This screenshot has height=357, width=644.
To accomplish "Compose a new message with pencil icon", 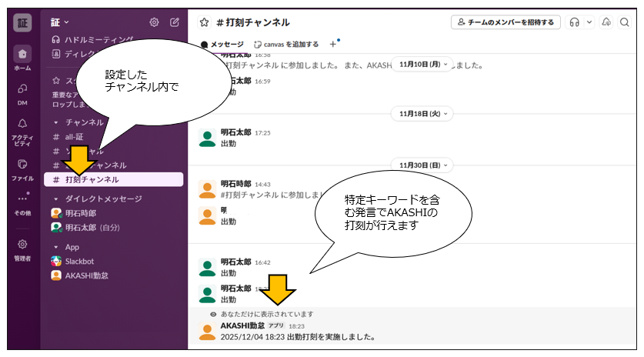I will pyautogui.click(x=175, y=22).
